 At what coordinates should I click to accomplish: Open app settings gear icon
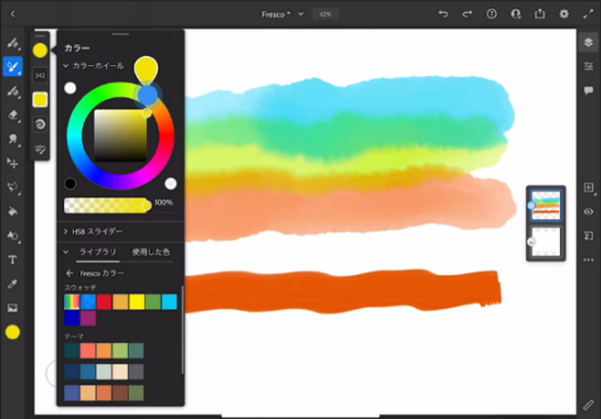564,14
